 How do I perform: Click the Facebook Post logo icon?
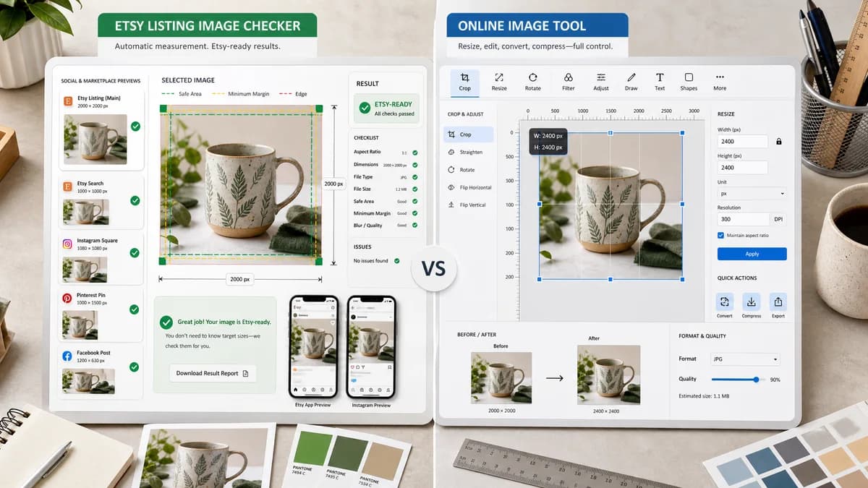pos(67,356)
